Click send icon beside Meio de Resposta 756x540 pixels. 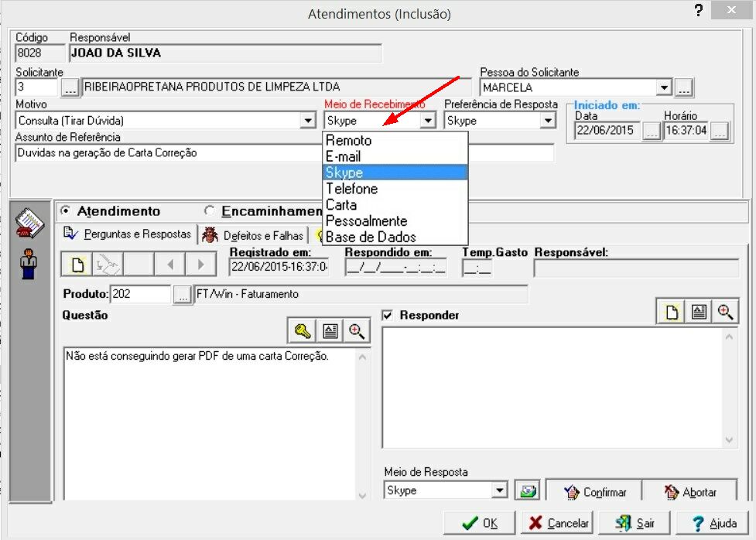[528, 490]
